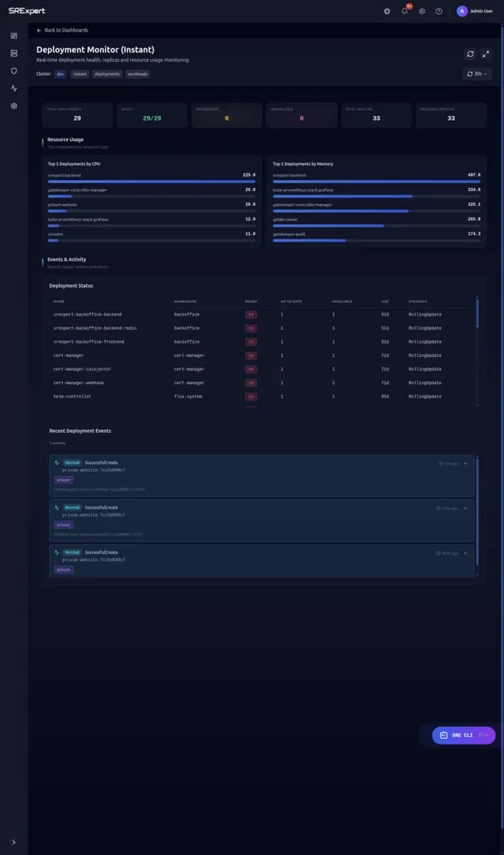Click the deployments tag
Screen dimensions: 504x855
point(107,73)
